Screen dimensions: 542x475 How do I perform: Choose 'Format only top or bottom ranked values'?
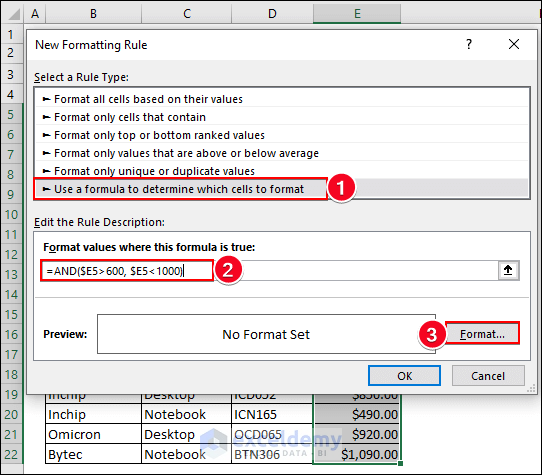[x=281, y=135]
